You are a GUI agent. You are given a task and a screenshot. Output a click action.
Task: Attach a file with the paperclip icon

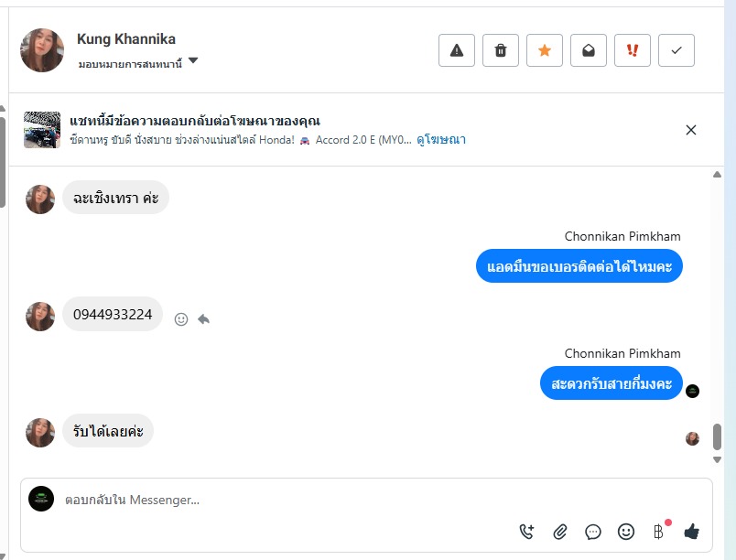pyautogui.click(x=560, y=531)
